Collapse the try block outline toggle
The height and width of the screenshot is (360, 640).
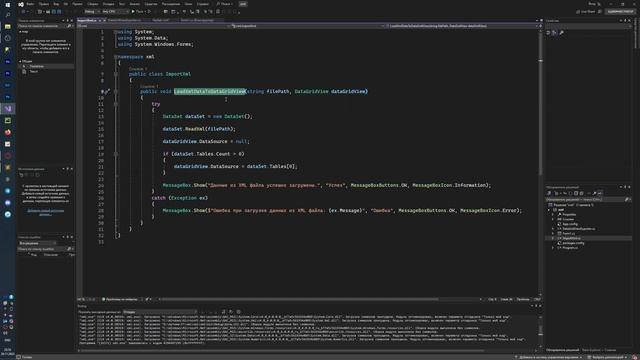[x=116, y=104]
